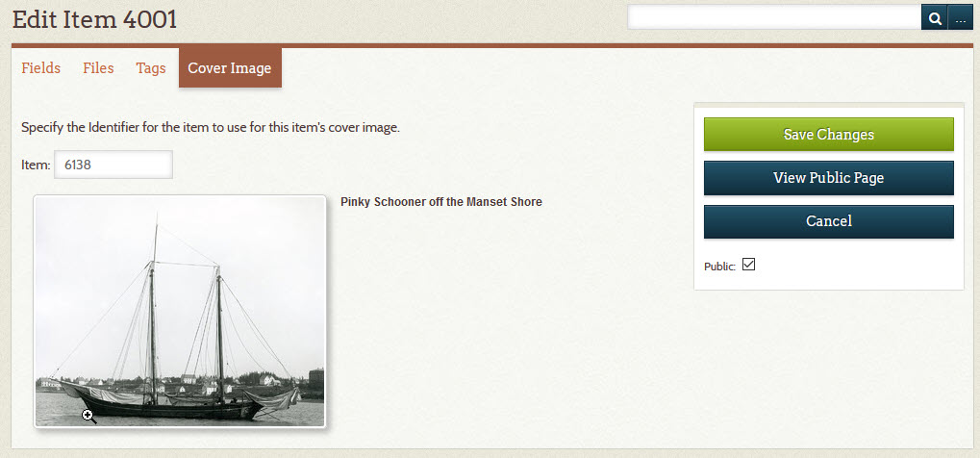
Task: Select the Cover Image tab
Action: point(230,68)
